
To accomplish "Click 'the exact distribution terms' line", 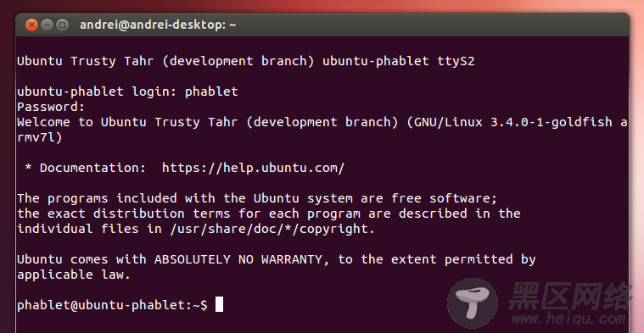I will 269,214.
